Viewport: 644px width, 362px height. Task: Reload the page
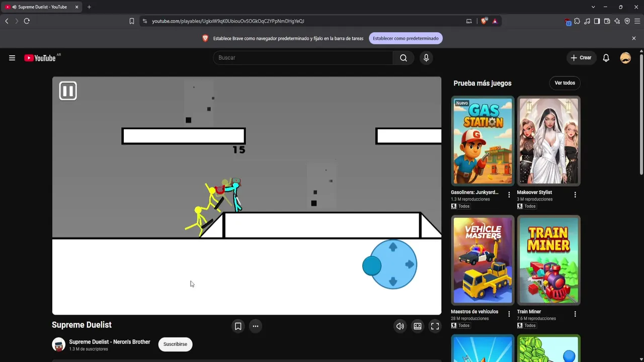tap(27, 21)
